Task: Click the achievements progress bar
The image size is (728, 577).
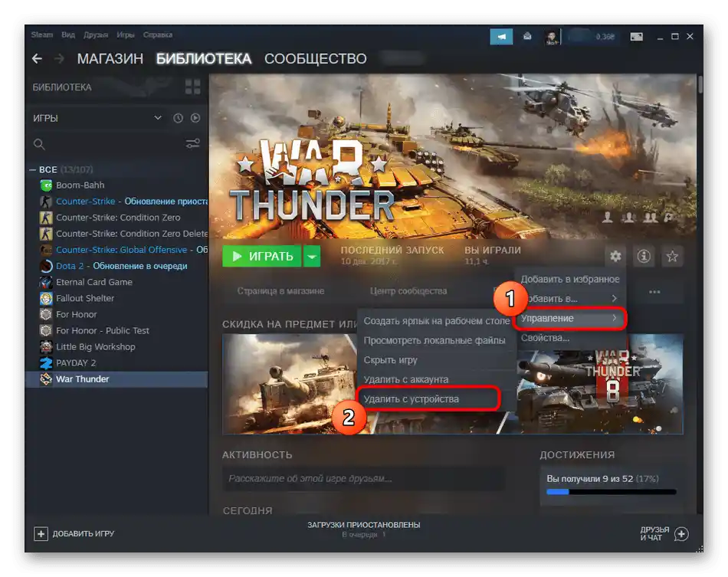Action: point(612,492)
